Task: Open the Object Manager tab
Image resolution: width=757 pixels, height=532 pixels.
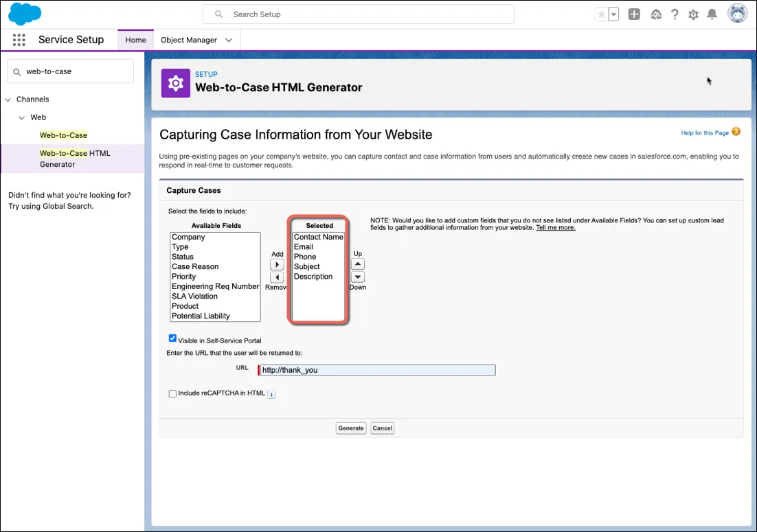Action: pos(189,40)
